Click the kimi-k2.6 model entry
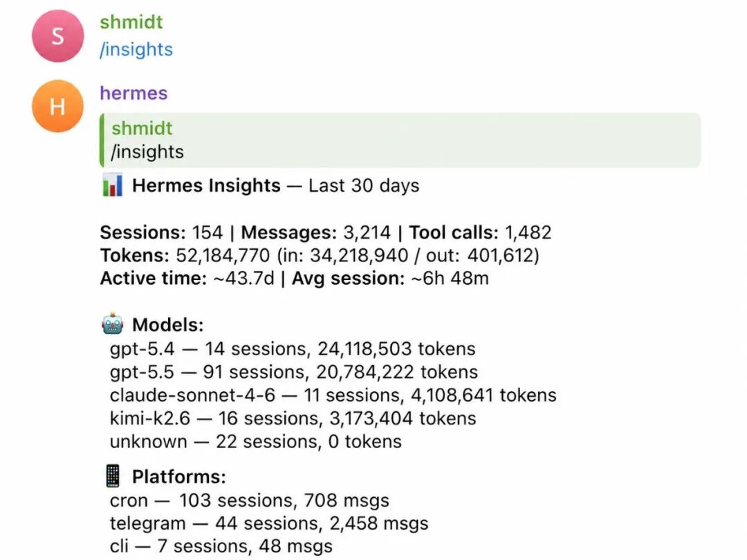Screen dimensions: 747x560 click(293, 418)
